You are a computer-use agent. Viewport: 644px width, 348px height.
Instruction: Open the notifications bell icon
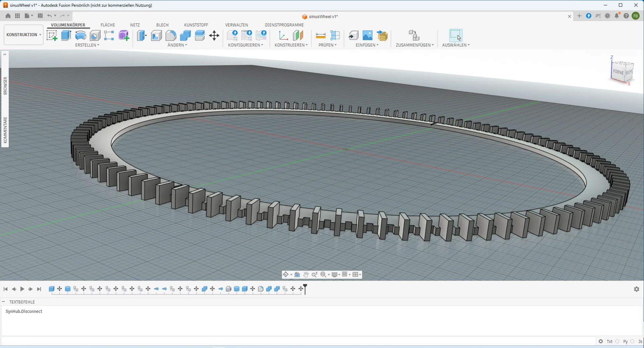[x=617, y=16]
